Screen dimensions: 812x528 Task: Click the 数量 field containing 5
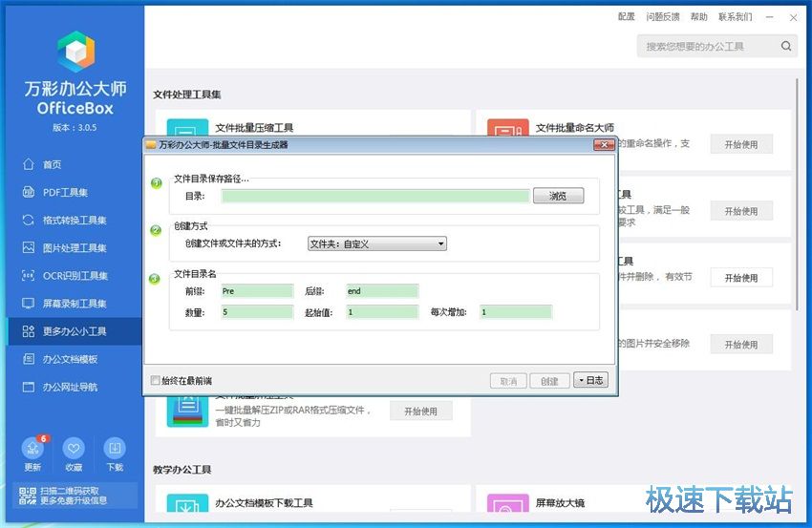(257, 311)
